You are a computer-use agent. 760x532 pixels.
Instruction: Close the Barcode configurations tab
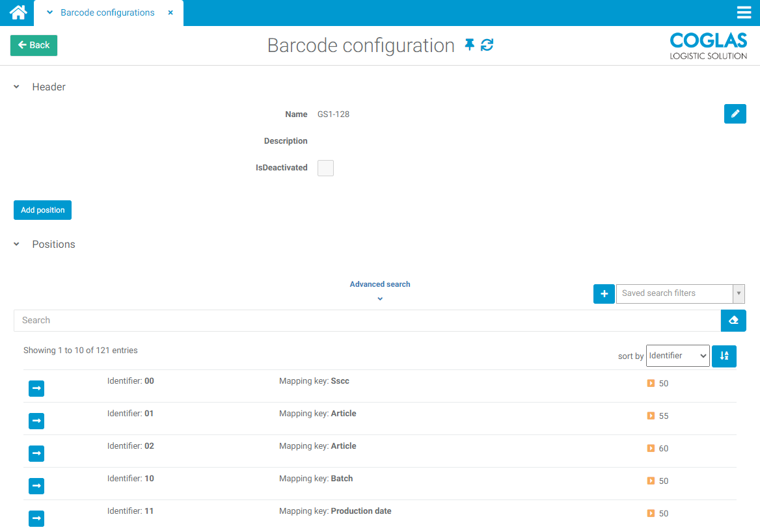tap(170, 12)
